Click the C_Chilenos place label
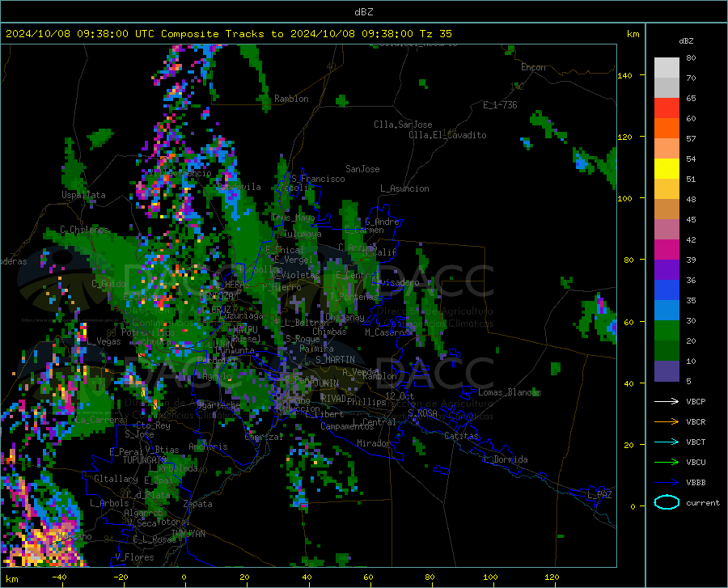The width and height of the screenshot is (728, 588). pos(84,230)
